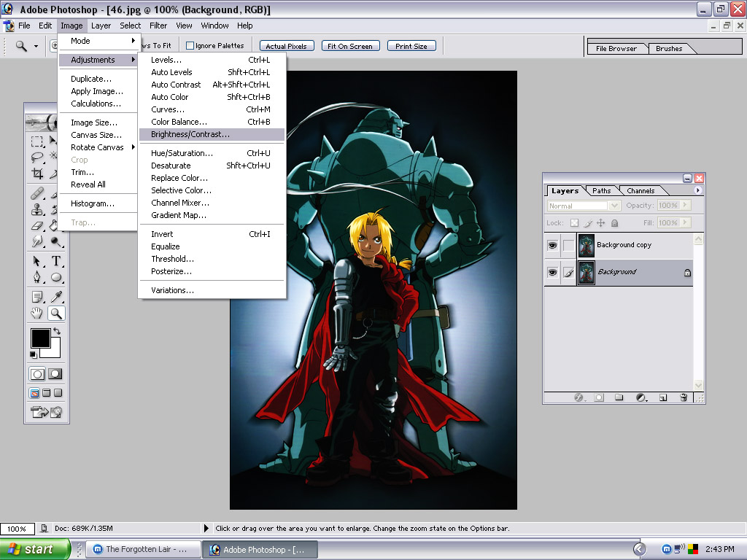747x560 pixels.
Task: Select the Notes tool
Action: click(x=36, y=297)
